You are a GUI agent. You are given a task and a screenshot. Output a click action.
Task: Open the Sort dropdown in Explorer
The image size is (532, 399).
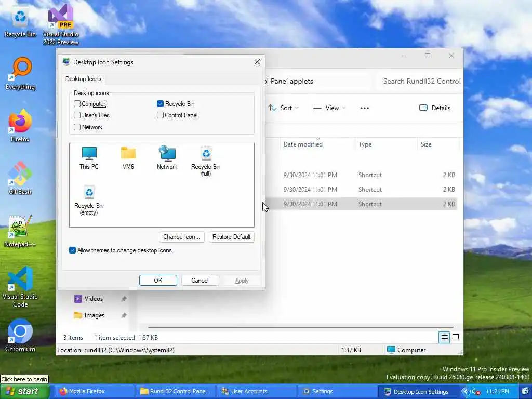283,108
